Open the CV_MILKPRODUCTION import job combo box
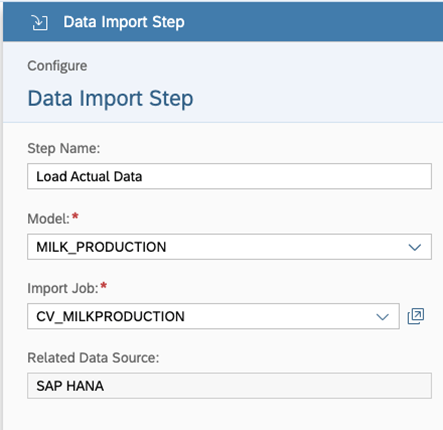This screenshot has width=443, height=430. 213,316
